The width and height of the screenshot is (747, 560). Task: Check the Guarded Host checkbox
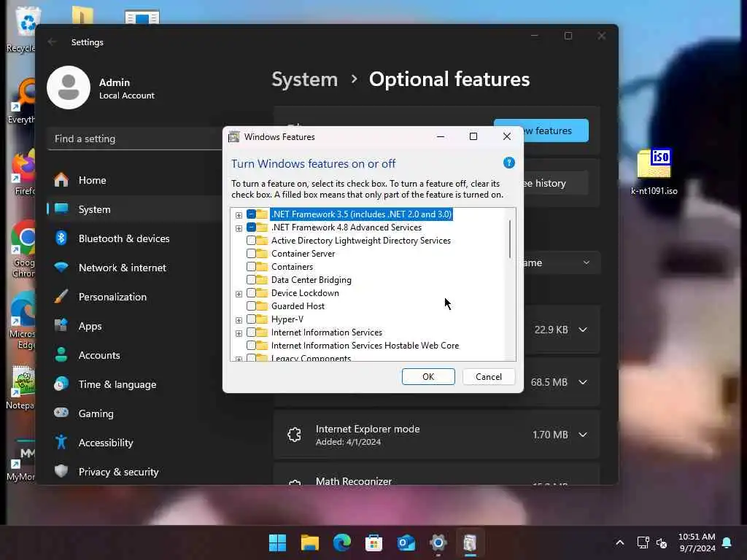tap(251, 306)
